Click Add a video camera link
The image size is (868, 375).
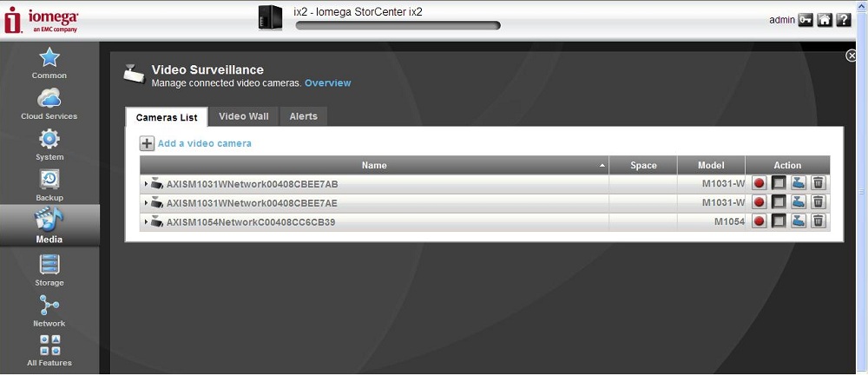(204, 143)
